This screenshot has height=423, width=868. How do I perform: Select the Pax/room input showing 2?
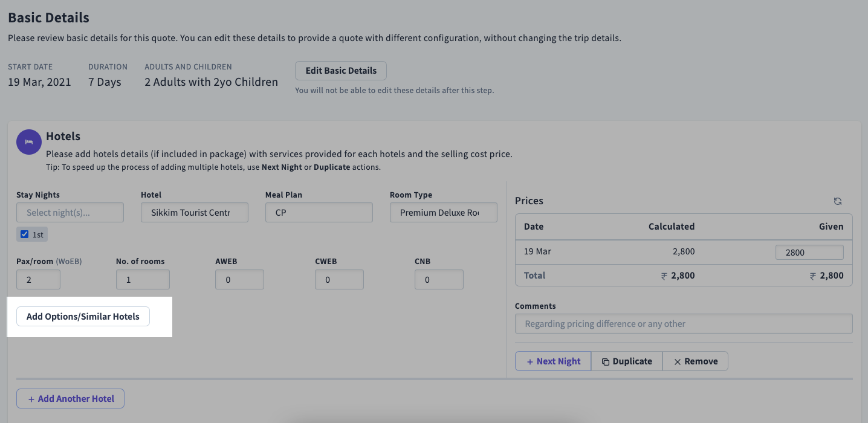click(38, 279)
